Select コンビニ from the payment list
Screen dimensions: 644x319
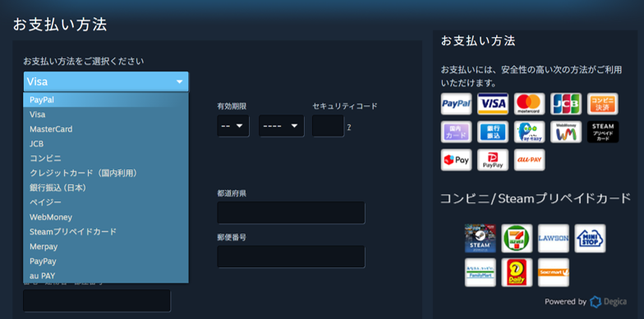(106, 158)
